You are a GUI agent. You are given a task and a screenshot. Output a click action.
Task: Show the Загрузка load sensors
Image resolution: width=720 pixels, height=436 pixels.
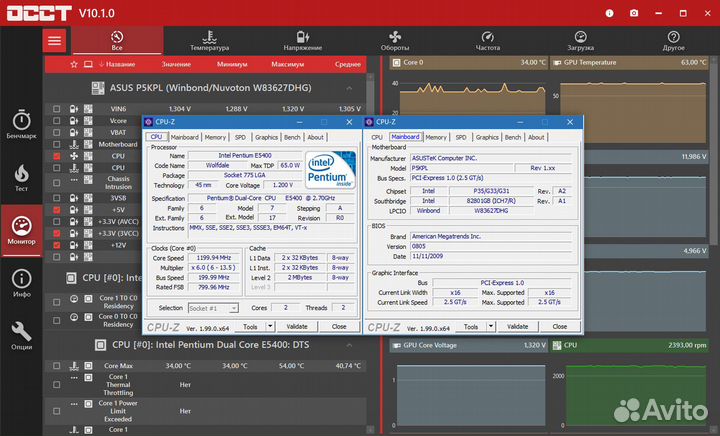580,40
